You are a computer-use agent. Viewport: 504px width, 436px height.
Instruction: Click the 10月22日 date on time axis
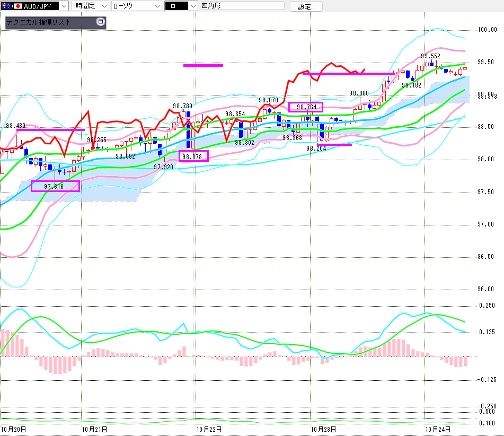click(x=208, y=429)
